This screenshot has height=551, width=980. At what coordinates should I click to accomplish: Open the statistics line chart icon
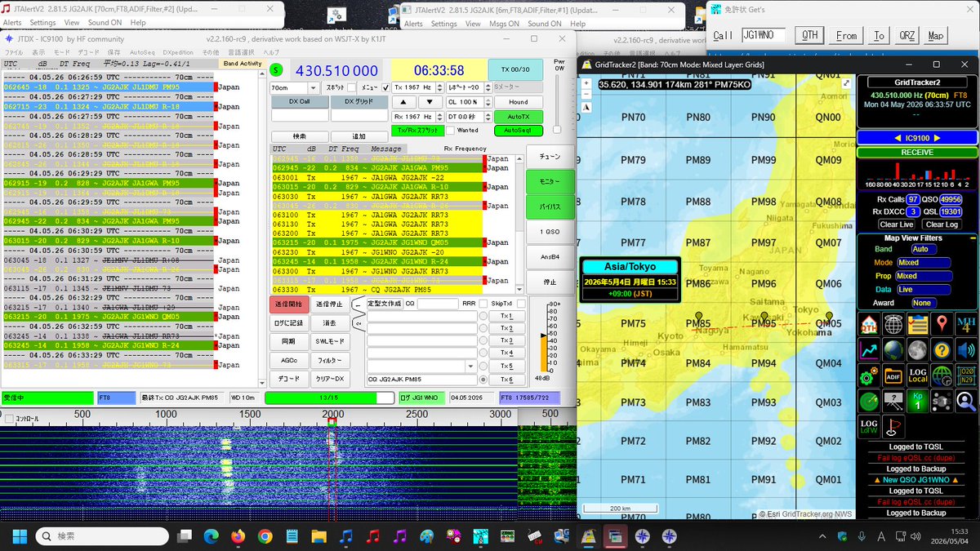(869, 350)
